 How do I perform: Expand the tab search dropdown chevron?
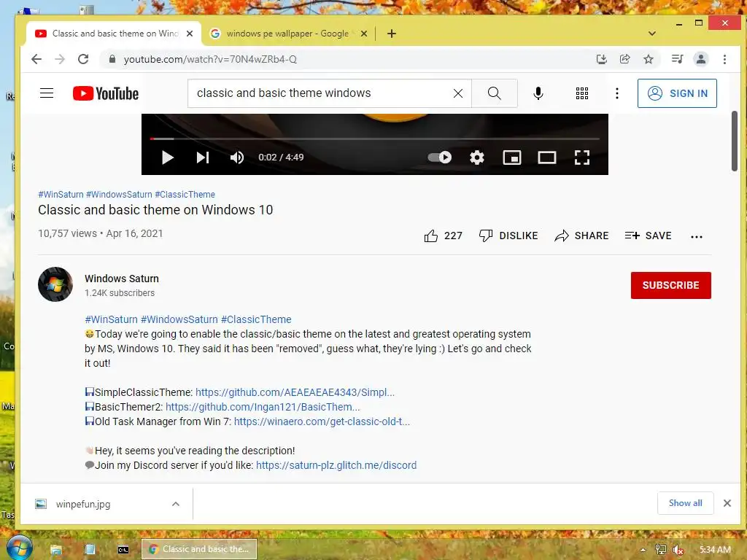point(652,34)
